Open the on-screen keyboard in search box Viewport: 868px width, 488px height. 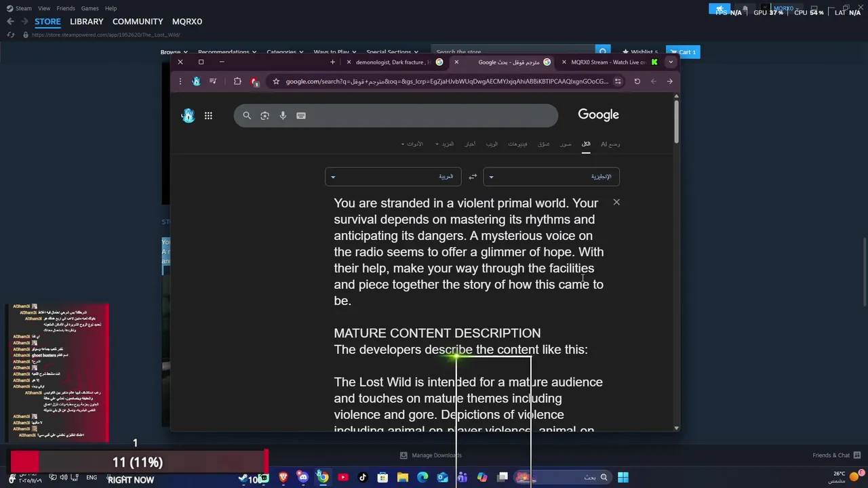tap(301, 116)
